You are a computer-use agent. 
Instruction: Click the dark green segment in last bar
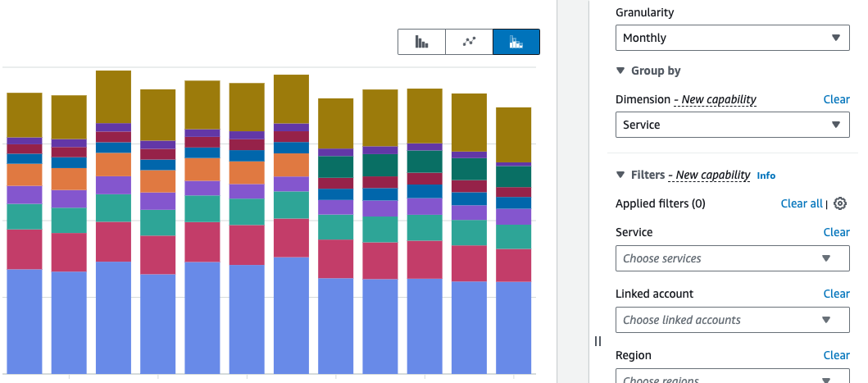point(513,177)
